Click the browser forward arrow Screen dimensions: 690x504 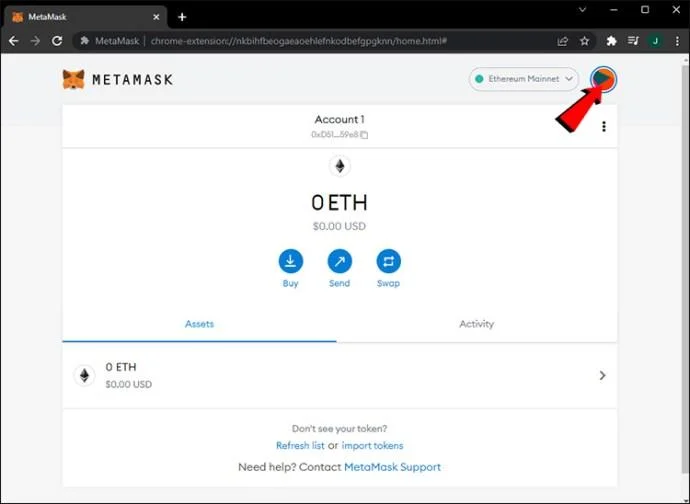(35, 41)
